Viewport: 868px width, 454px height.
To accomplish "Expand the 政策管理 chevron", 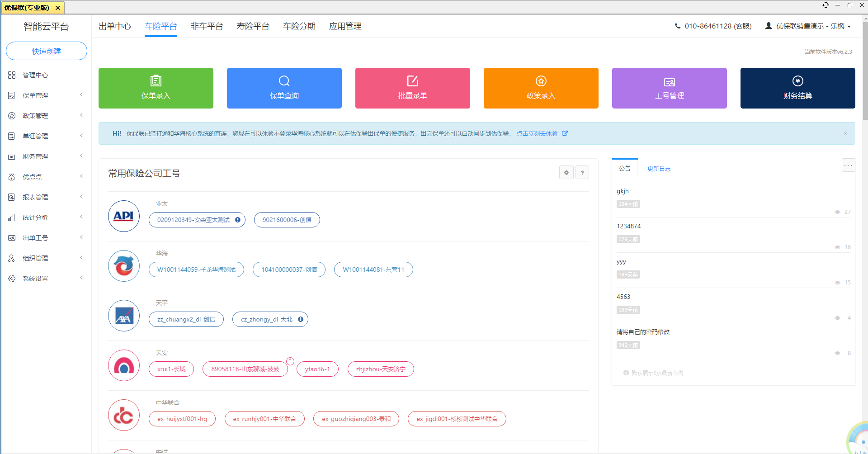I will pyautogui.click(x=81, y=115).
